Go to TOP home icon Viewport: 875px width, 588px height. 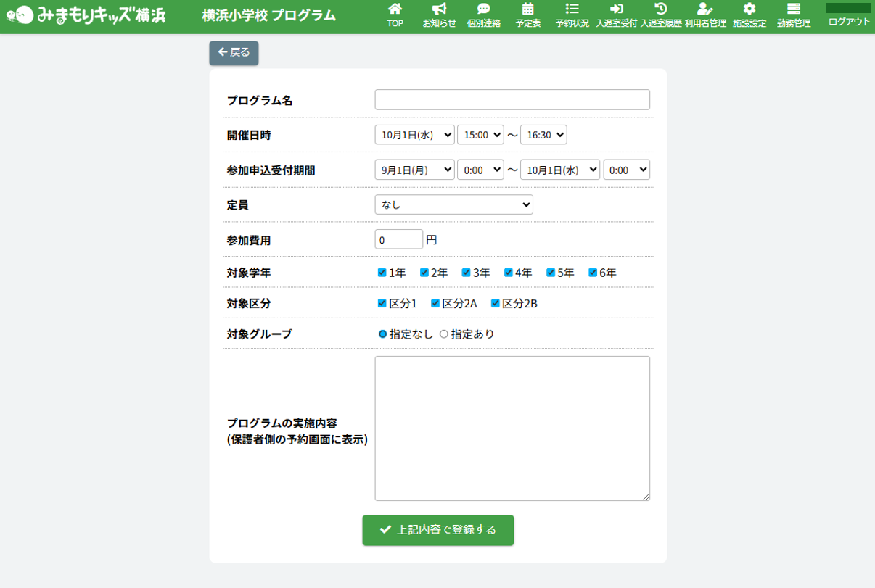(395, 9)
